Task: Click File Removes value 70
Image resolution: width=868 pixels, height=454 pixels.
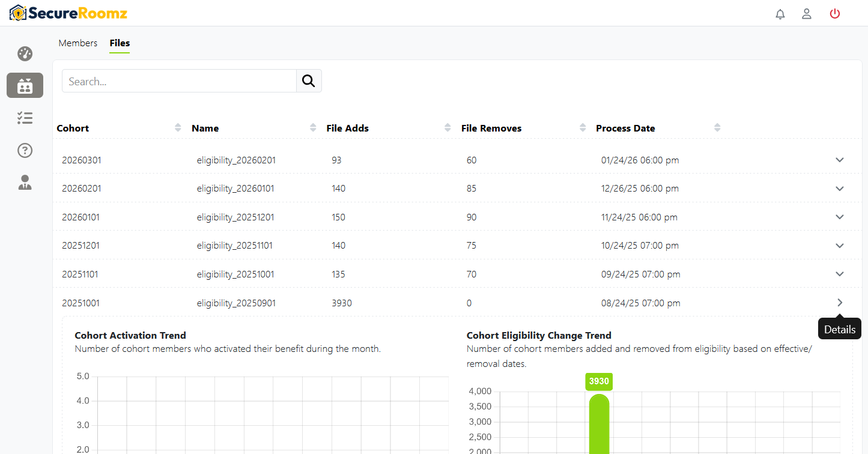Action: [x=472, y=274]
